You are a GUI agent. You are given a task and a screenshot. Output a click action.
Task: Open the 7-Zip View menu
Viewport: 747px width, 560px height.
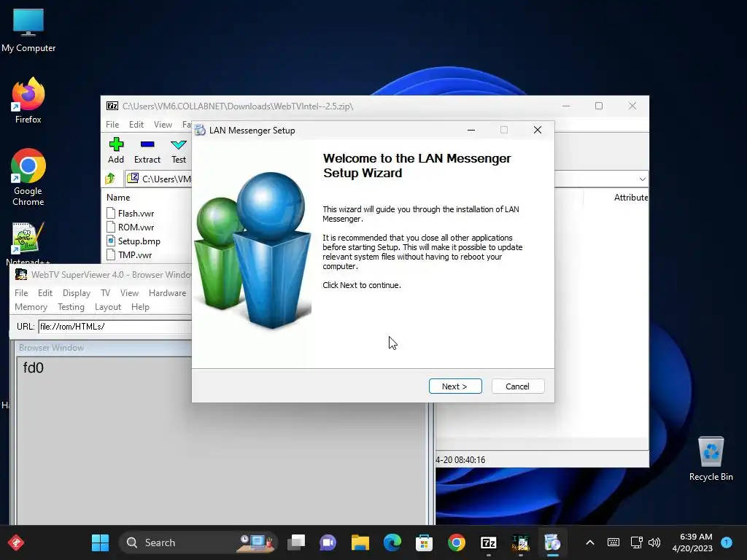163,124
